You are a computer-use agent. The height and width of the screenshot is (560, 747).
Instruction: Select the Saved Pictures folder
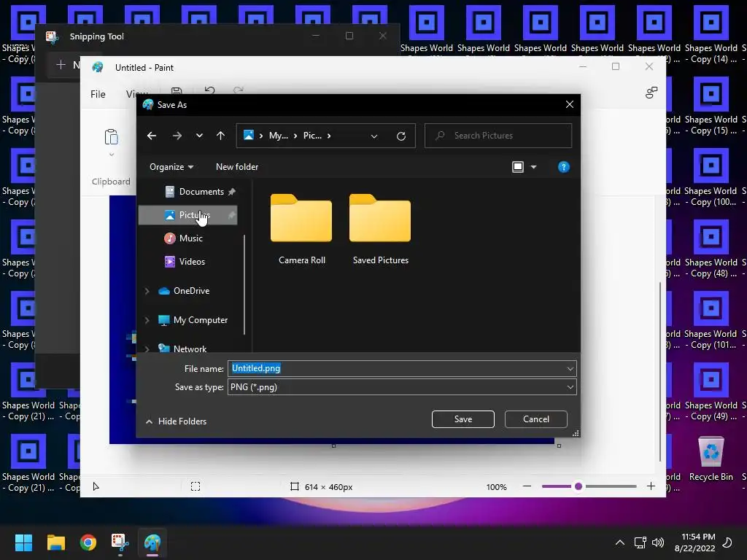[x=380, y=229]
